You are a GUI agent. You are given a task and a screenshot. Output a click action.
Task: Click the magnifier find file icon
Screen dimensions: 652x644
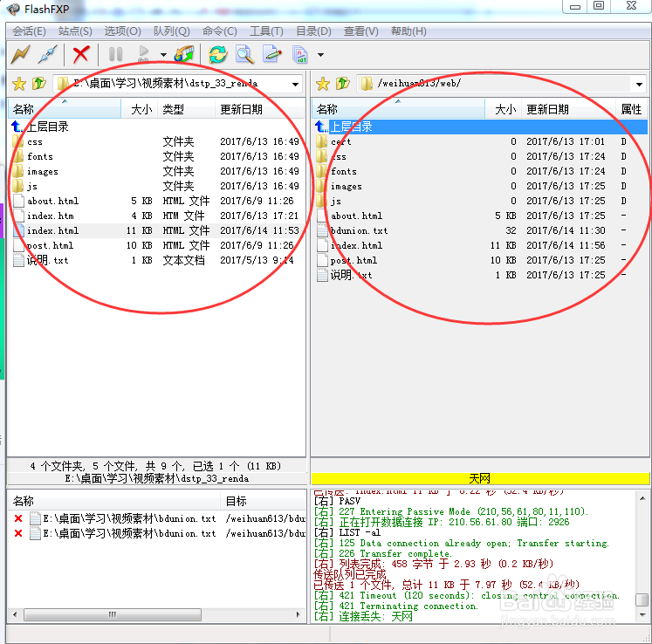[x=245, y=54]
